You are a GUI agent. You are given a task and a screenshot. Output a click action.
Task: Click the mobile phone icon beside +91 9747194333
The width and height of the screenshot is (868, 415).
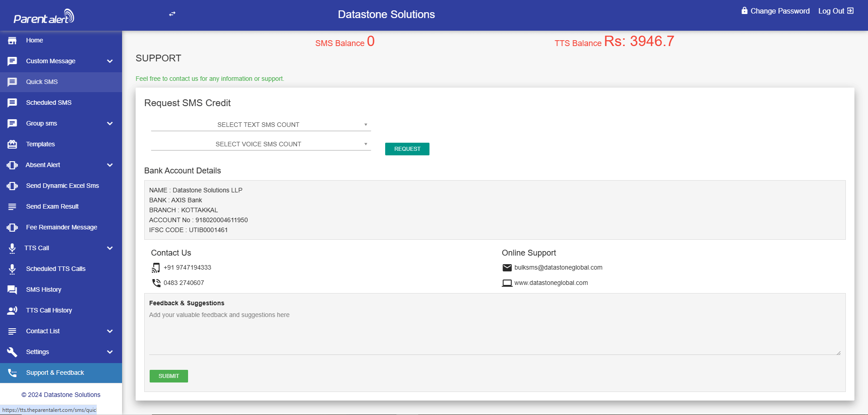[156, 268]
